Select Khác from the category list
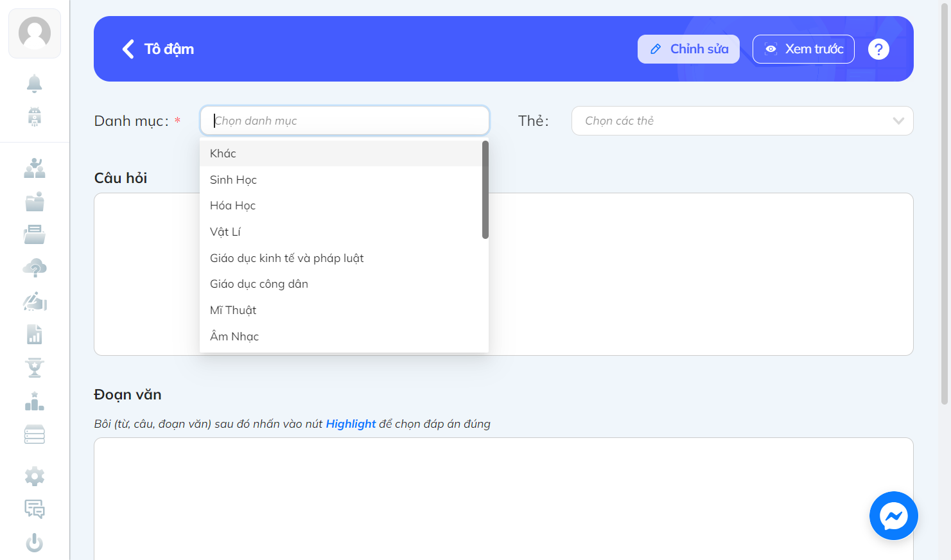Viewport: 951px width, 560px height. tap(341, 153)
